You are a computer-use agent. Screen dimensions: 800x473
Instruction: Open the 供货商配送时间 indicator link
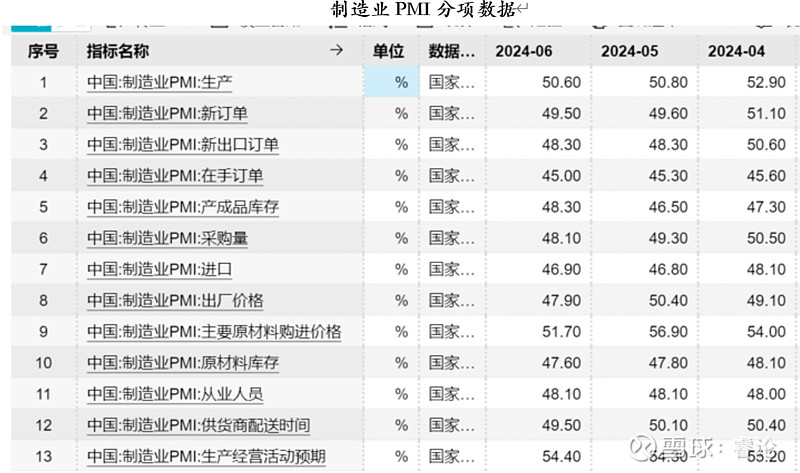[198, 425]
